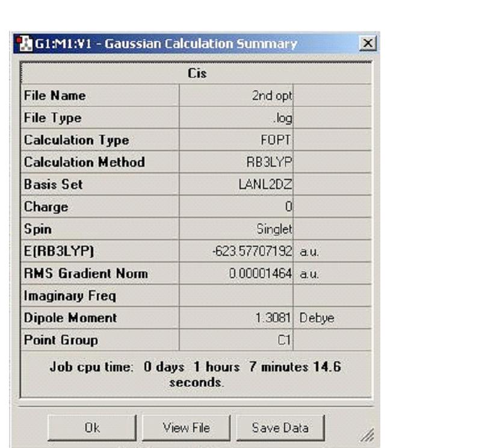479x448 pixels.
Task: Click the 'File Type' row label
Action: [x=52, y=118]
